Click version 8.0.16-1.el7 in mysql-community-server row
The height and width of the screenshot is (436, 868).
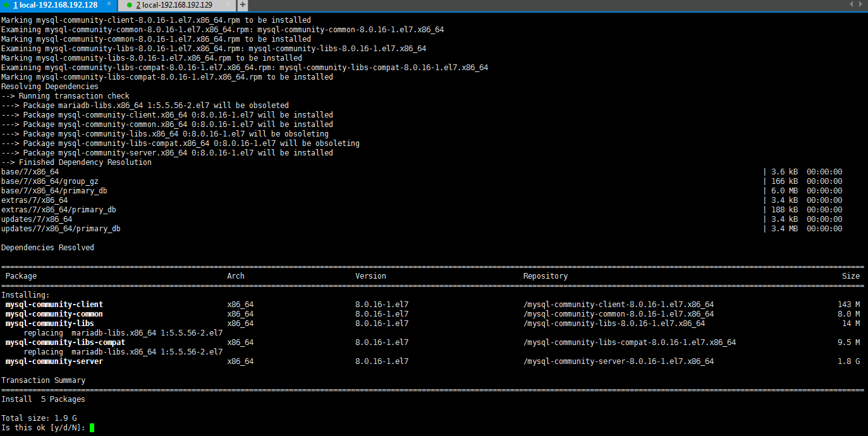pyautogui.click(x=382, y=361)
